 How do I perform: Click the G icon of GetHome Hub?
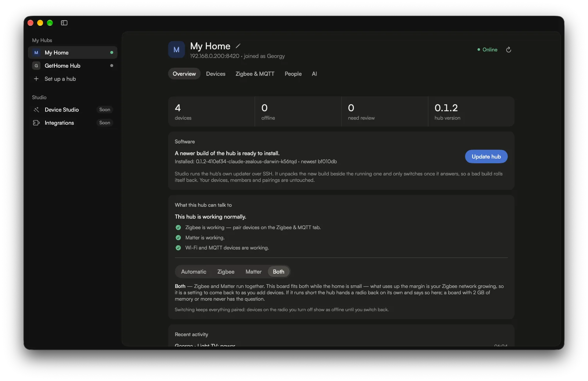point(36,66)
